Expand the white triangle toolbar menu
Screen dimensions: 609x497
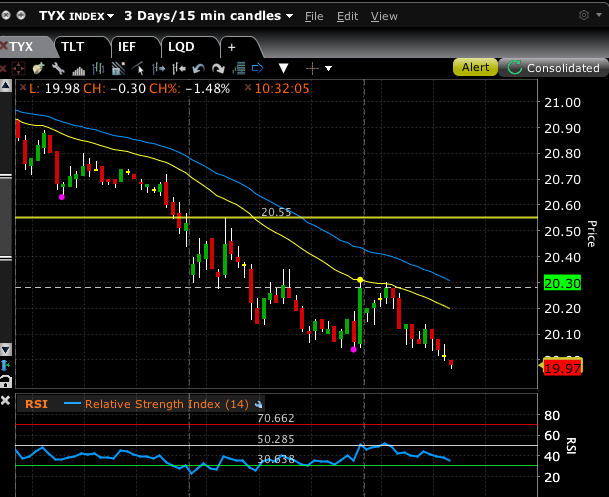click(284, 68)
